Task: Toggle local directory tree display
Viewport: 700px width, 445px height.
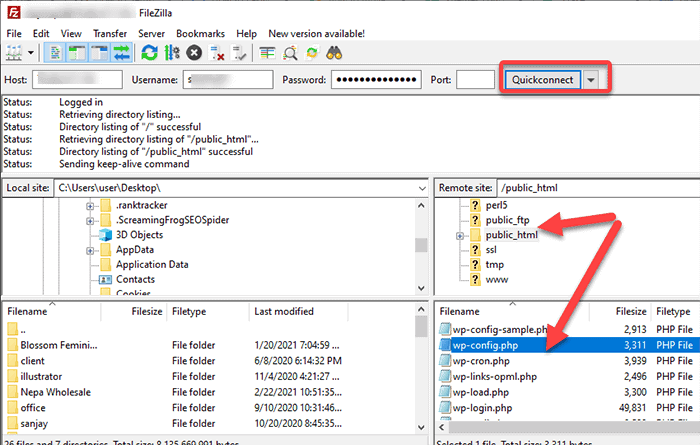Action: click(x=77, y=52)
